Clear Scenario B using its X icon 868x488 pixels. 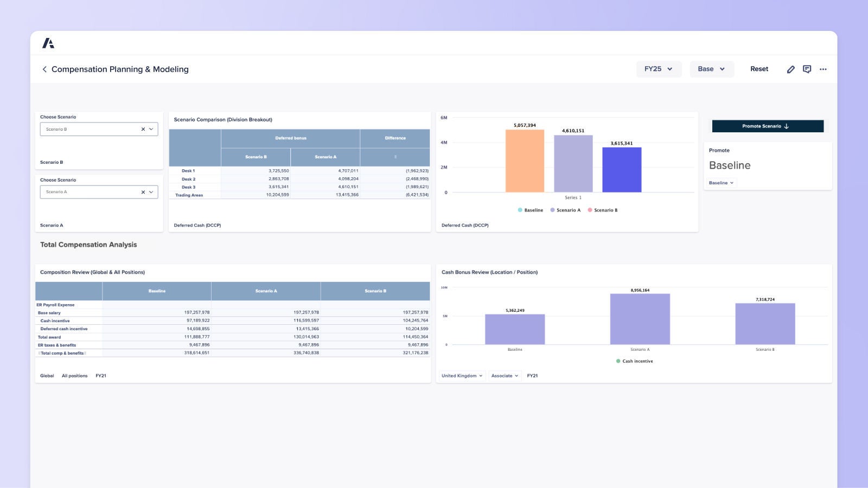click(142, 129)
